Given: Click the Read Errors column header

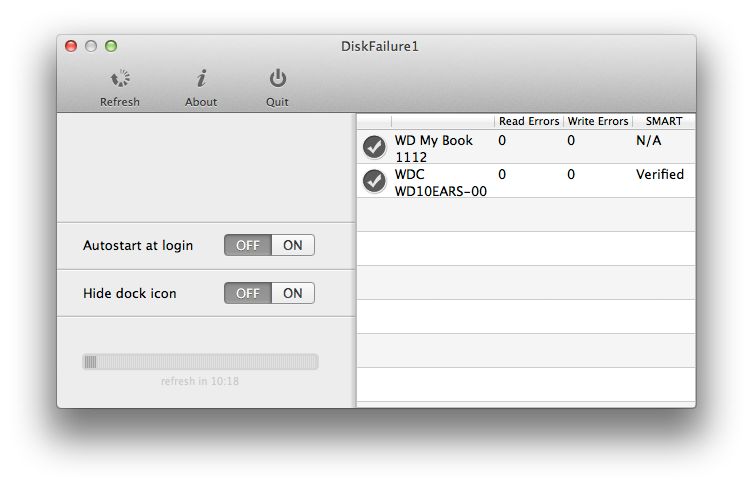Looking at the screenshot, I should pyautogui.click(x=529, y=121).
